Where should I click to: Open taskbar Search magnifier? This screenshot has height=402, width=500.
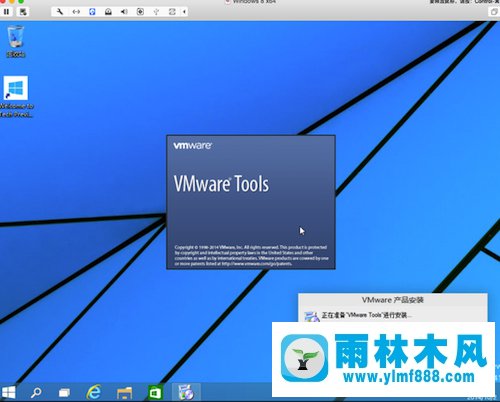click(36, 393)
